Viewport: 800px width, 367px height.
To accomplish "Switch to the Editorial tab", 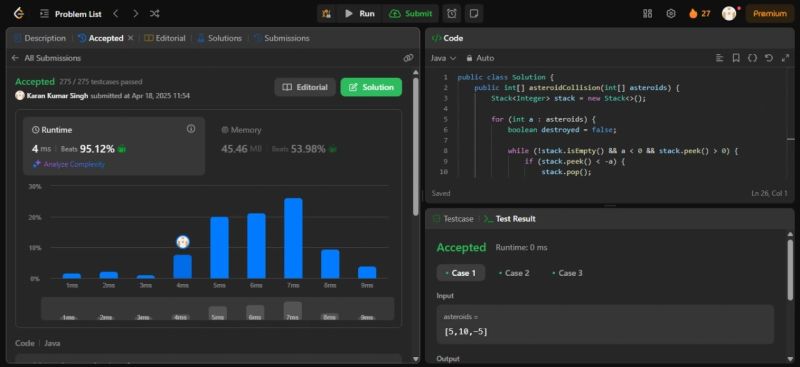I will 165,38.
